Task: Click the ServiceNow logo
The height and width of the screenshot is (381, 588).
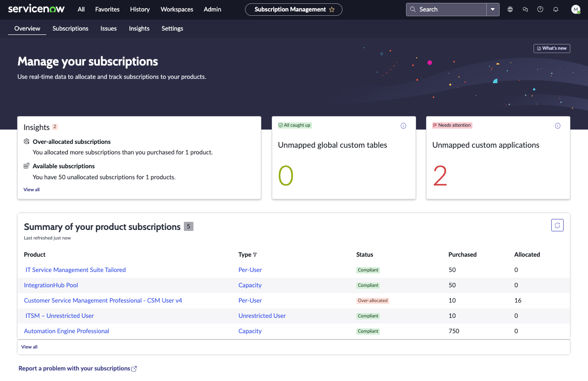Action: point(37,9)
